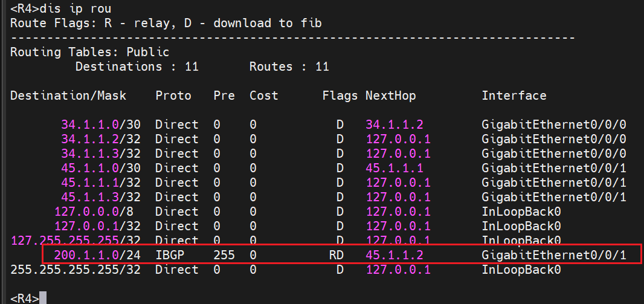Click the 'Routing Tables: Public' line
644x304 pixels.
89,53
